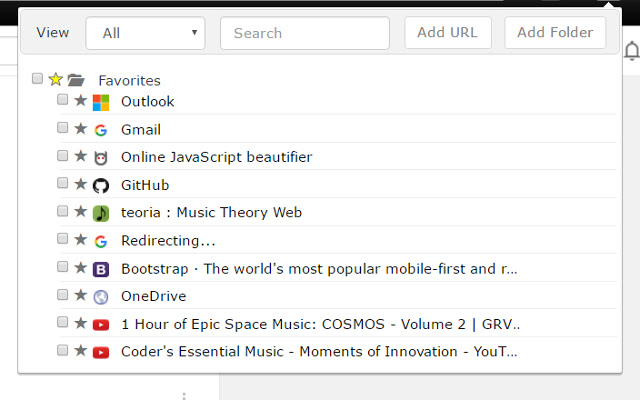Open the View filter dropdown

pos(145,33)
